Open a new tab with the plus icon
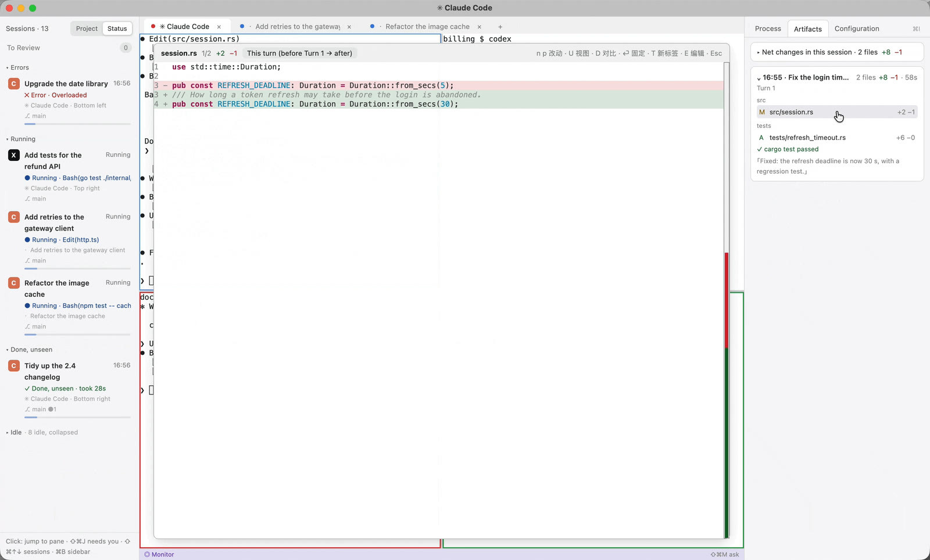This screenshot has height=560, width=930. tap(500, 27)
